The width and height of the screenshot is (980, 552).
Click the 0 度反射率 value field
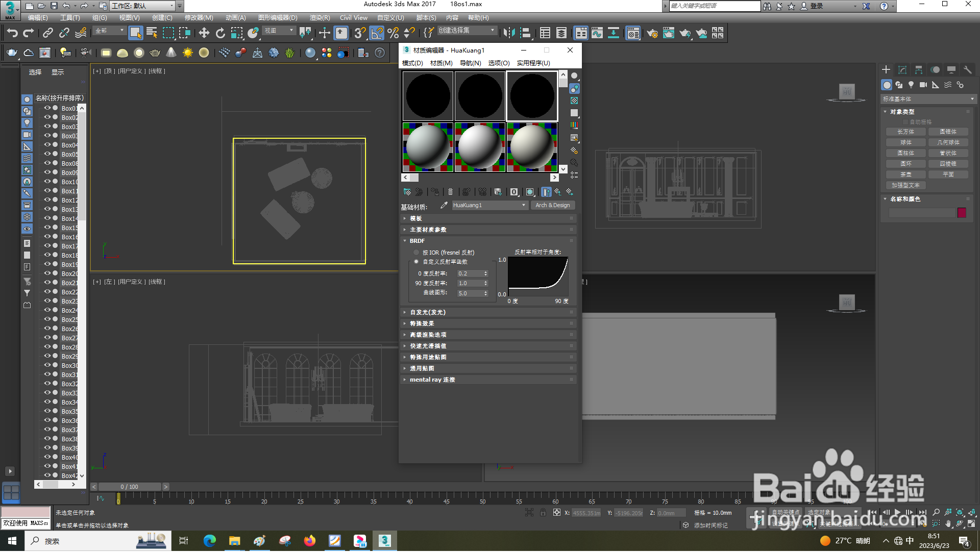point(470,273)
